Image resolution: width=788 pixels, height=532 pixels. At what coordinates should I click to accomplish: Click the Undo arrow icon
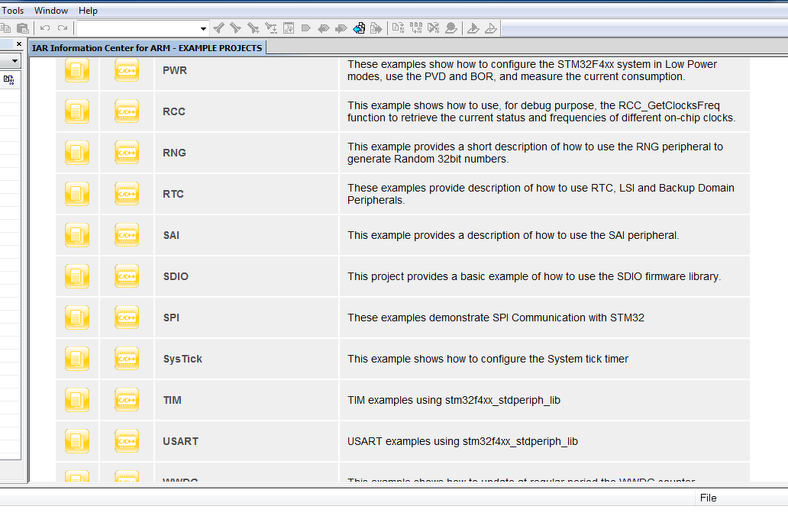(x=45, y=28)
